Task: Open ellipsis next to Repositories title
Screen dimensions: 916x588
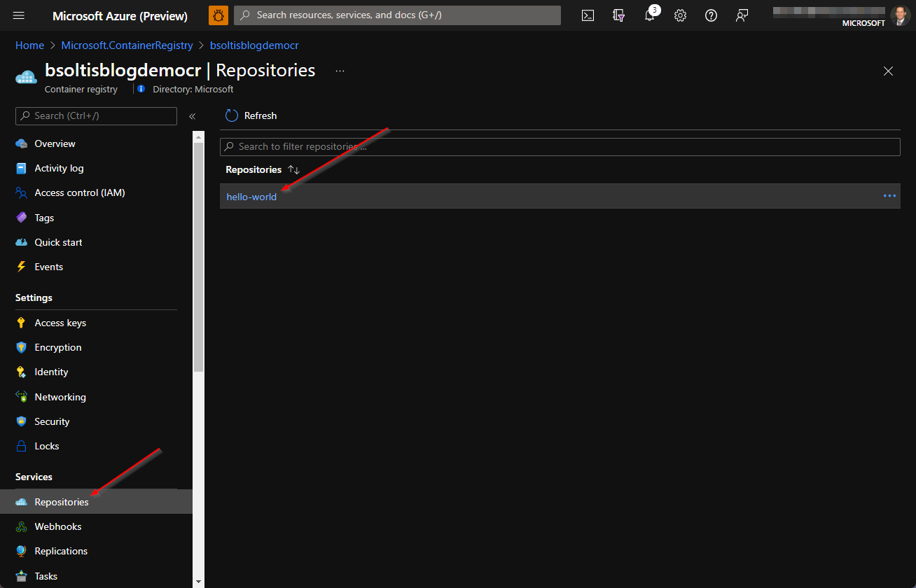Action: (x=340, y=71)
